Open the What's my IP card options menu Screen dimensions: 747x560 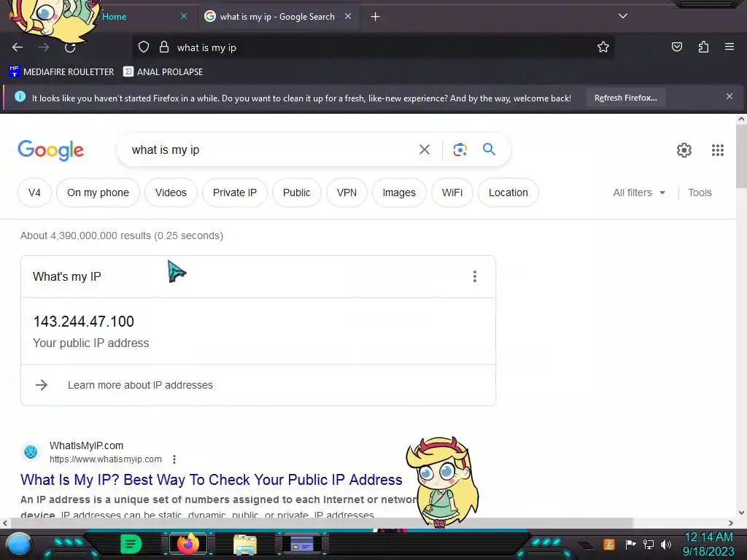click(x=474, y=276)
